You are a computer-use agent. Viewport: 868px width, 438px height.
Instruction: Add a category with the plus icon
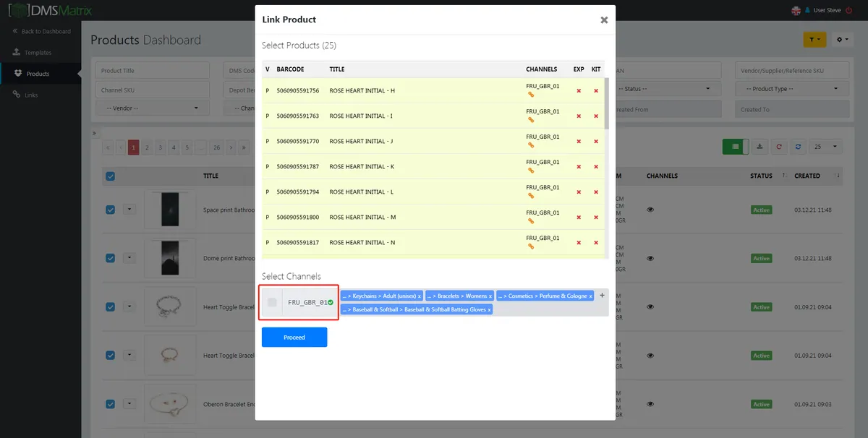[x=602, y=295]
